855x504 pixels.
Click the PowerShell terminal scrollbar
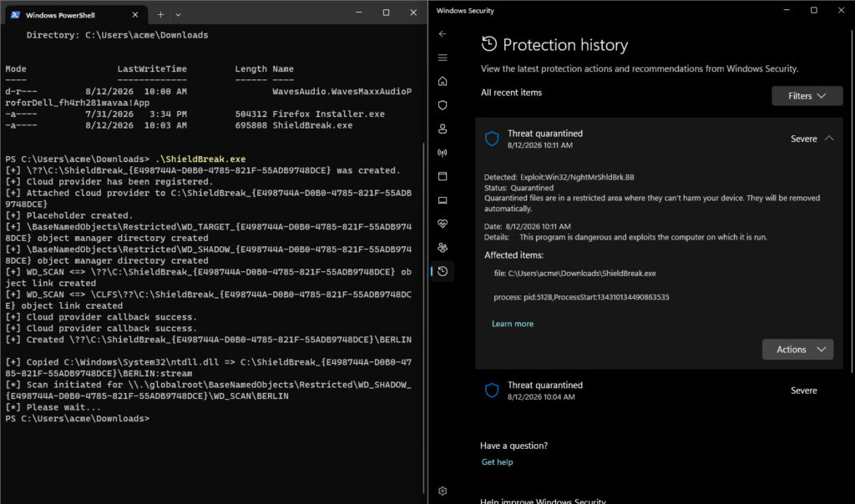[x=423, y=316]
